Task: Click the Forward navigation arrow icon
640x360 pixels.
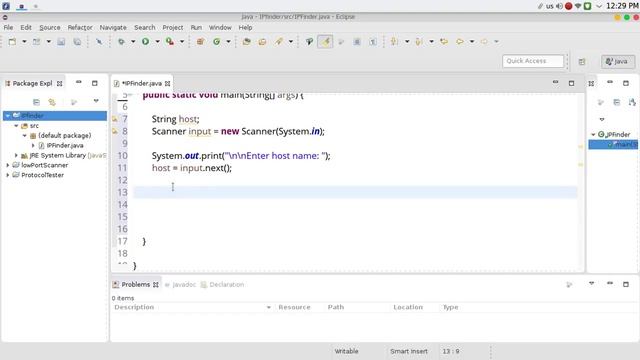Action: point(484,42)
